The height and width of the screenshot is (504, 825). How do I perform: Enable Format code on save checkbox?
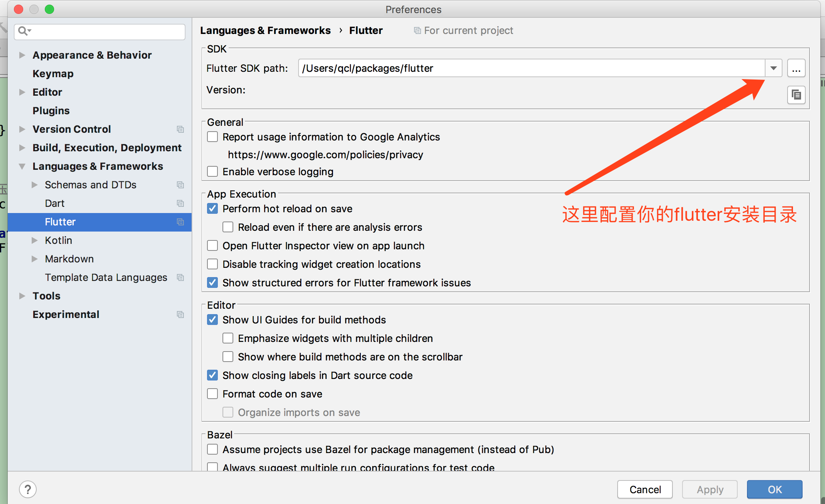pos(212,394)
